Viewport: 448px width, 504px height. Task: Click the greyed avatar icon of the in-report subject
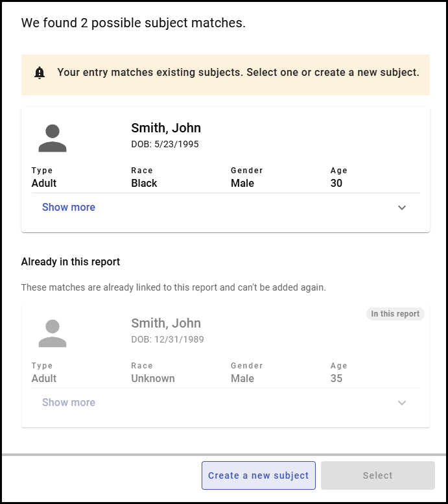point(53,333)
